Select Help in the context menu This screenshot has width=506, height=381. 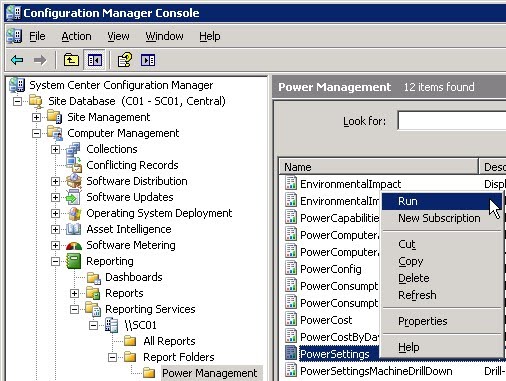click(441, 347)
